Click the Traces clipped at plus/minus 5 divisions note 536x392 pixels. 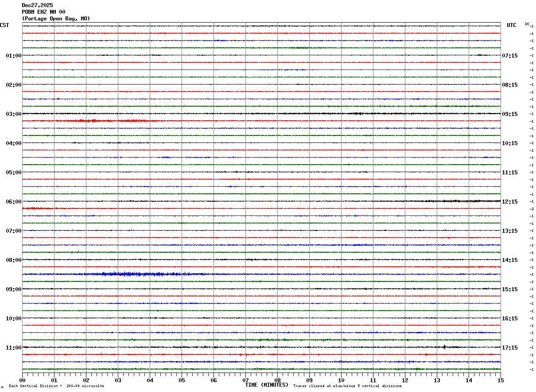pyautogui.click(x=347, y=386)
